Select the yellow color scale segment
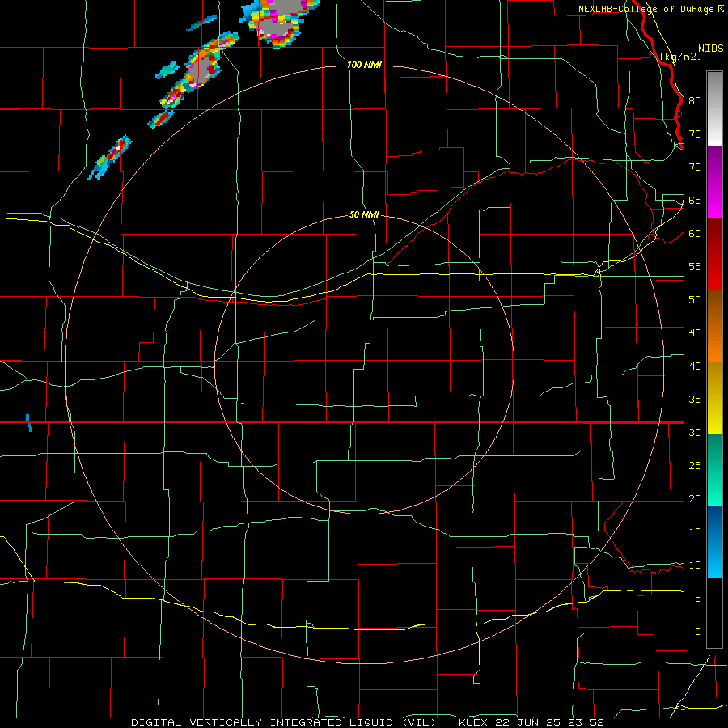Viewport: 728px width, 728px height. [x=714, y=398]
